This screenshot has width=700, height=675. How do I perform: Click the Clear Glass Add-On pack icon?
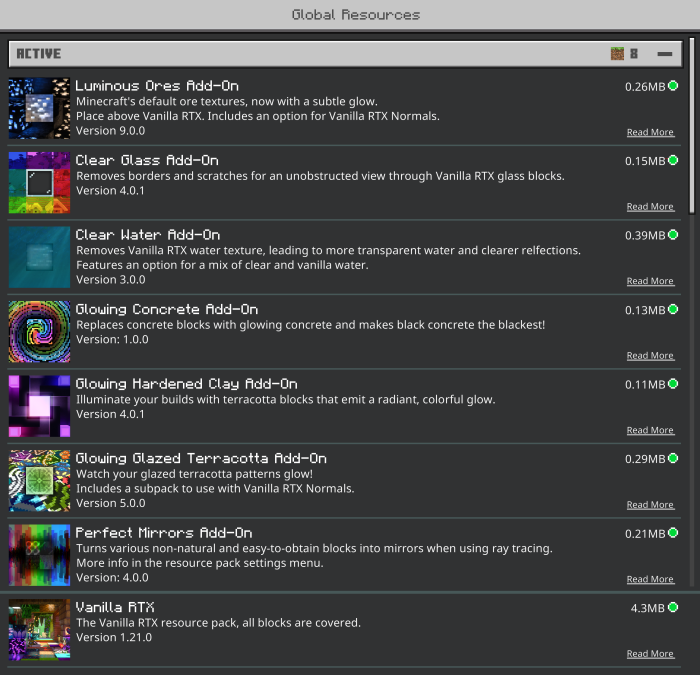[x=39, y=183]
